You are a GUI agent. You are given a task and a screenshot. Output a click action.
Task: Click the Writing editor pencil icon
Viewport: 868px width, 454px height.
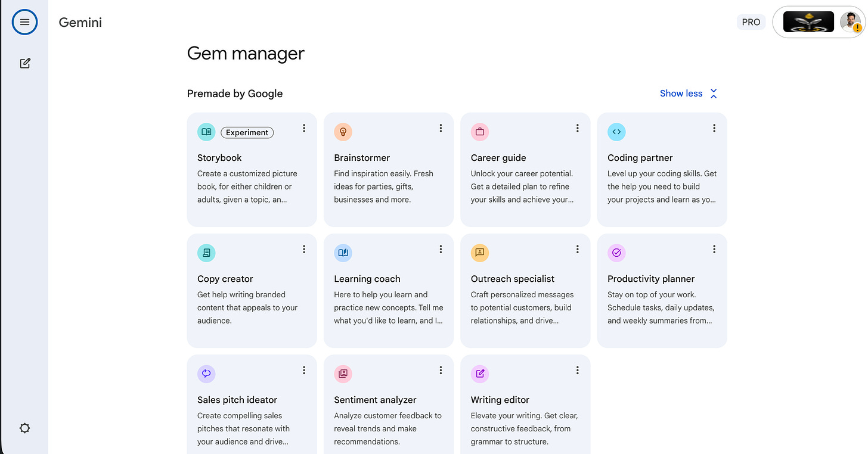click(x=480, y=374)
